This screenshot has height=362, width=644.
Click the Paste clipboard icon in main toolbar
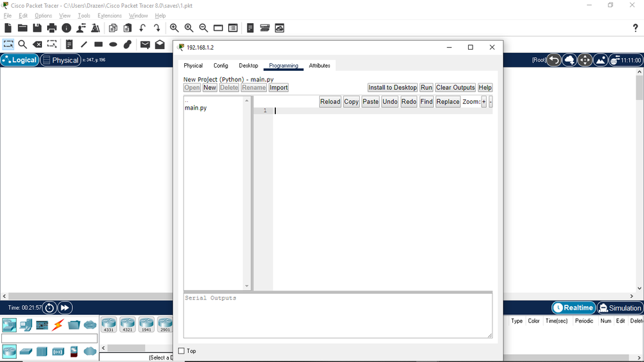[x=128, y=28]
